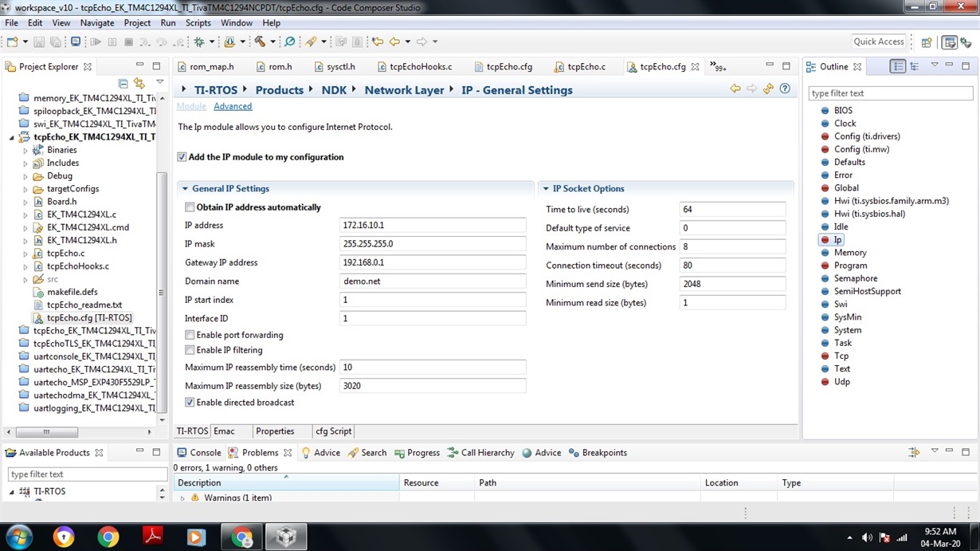This screenshot has width=980, height=551.
Task: Click the Debug bug icon in toolbar
Action: coord(198,41)
